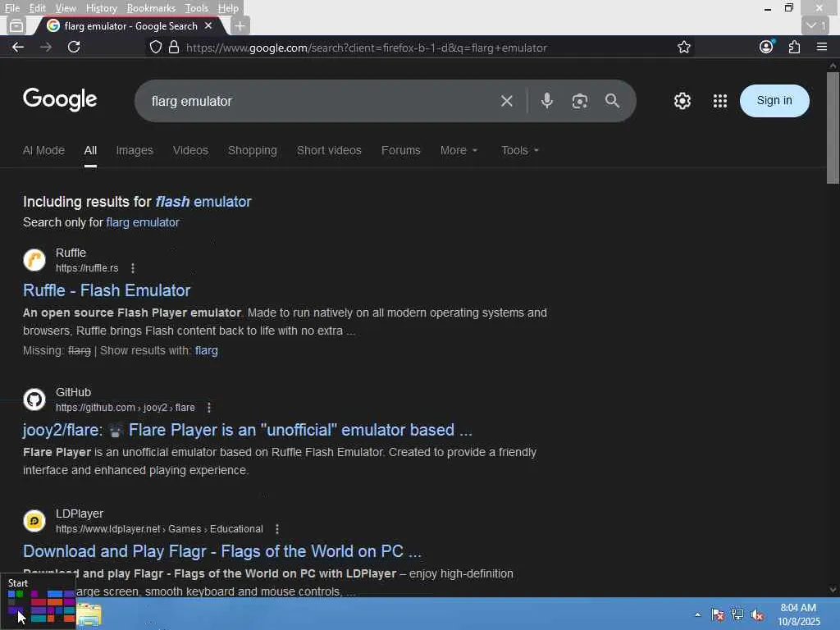This screenshot has height=630, width=840.
Task: Open Firefox View button left of tab
Action: click(x=16, y=25)
